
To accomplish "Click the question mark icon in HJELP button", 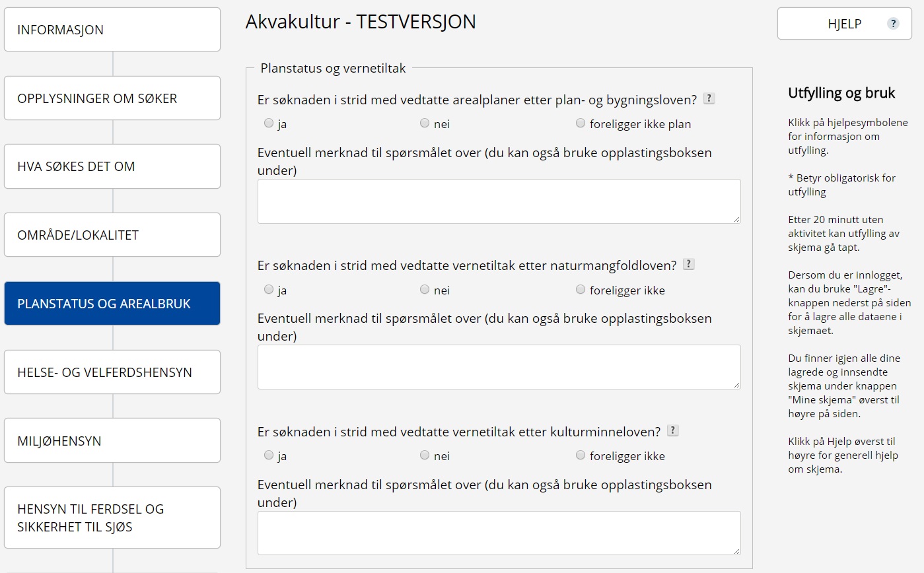I will tap(893, 24).
